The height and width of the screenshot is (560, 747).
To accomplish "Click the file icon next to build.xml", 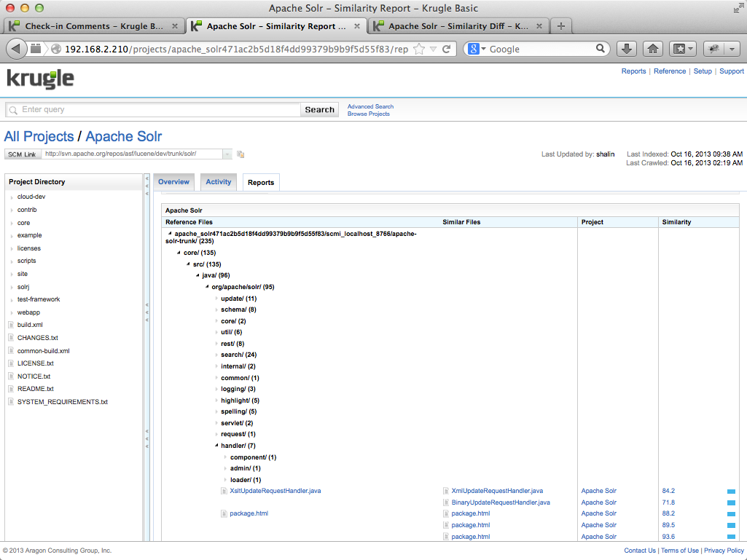I will [11, 325].
